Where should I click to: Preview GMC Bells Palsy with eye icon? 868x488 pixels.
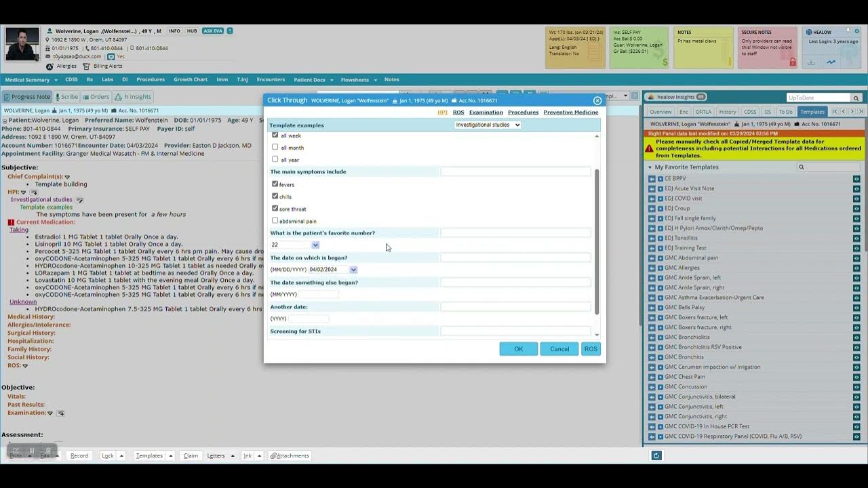pos(856,308)
